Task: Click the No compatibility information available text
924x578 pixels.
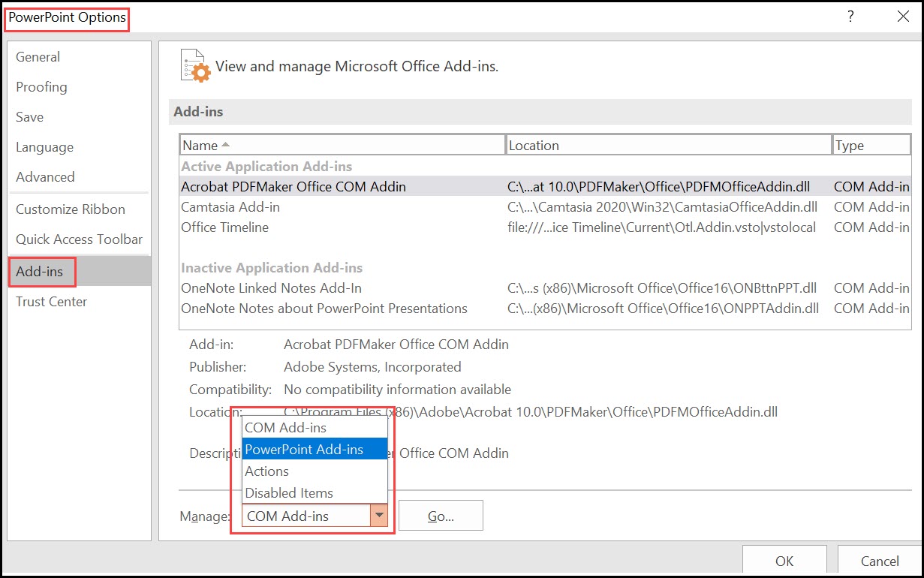Action: click(x=397, y=390)
